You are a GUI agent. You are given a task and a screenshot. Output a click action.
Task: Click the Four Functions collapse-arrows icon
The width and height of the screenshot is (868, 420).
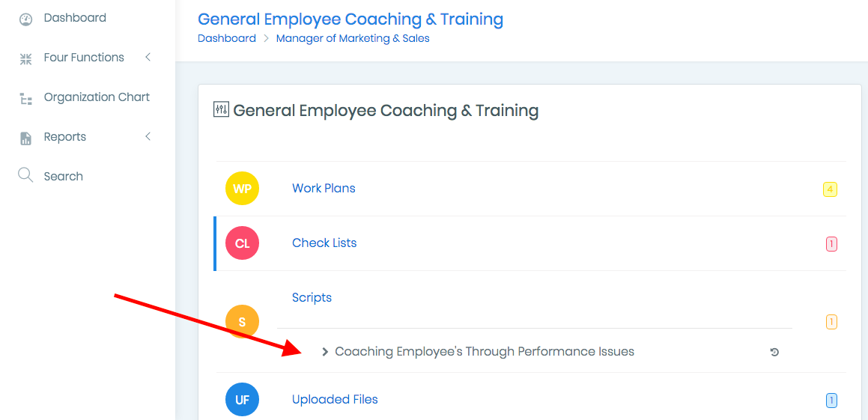(x=25, y=59)
